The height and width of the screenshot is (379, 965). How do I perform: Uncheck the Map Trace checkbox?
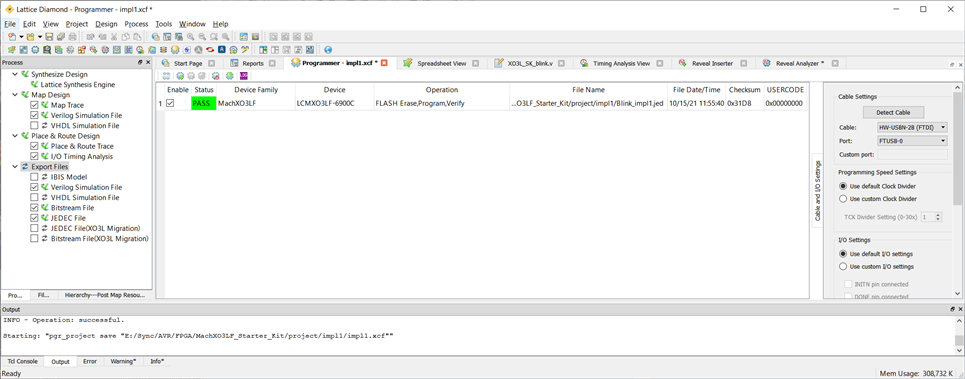tap(34, 105)
